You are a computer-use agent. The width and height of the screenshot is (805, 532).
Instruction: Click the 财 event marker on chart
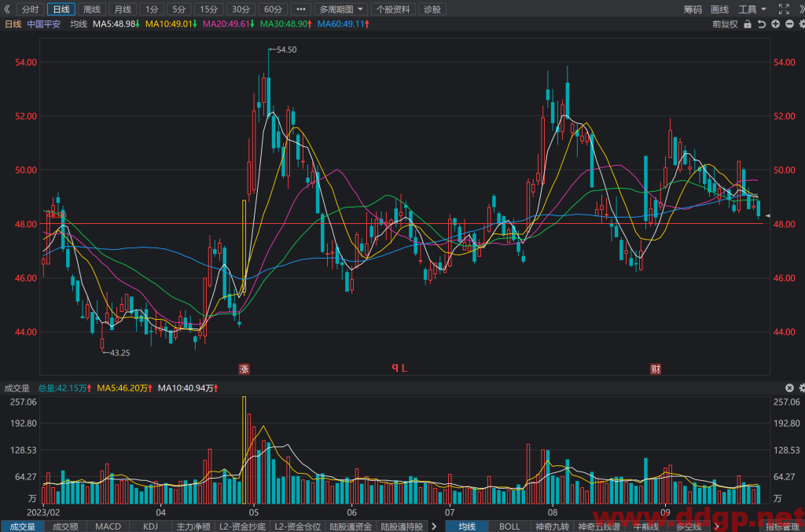[x=656, y=369]
